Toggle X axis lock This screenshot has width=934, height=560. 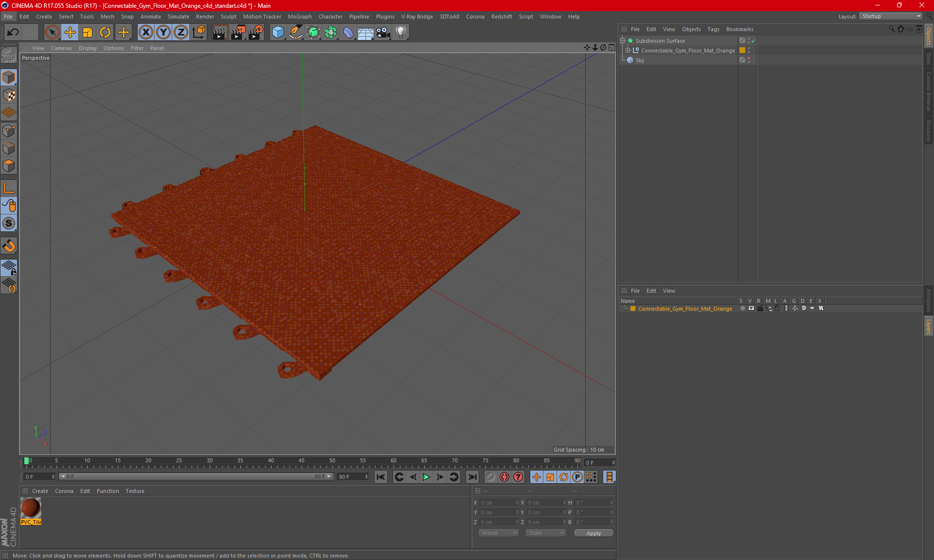[145, 33]
